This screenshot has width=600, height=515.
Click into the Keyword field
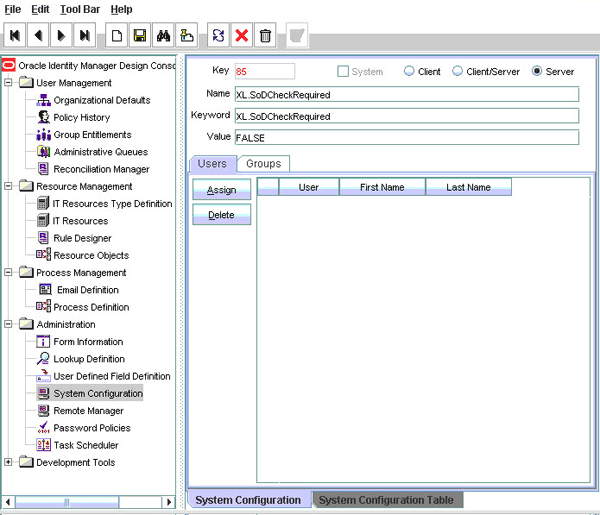pos(407,116)
